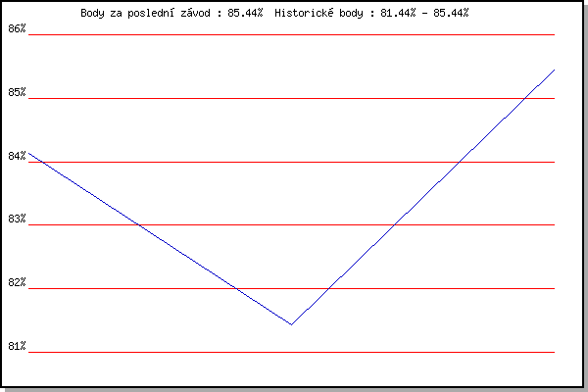Click the 86% y-axis label
The height and width of the screenshot is (392, 588).
(x=17, y=28)
